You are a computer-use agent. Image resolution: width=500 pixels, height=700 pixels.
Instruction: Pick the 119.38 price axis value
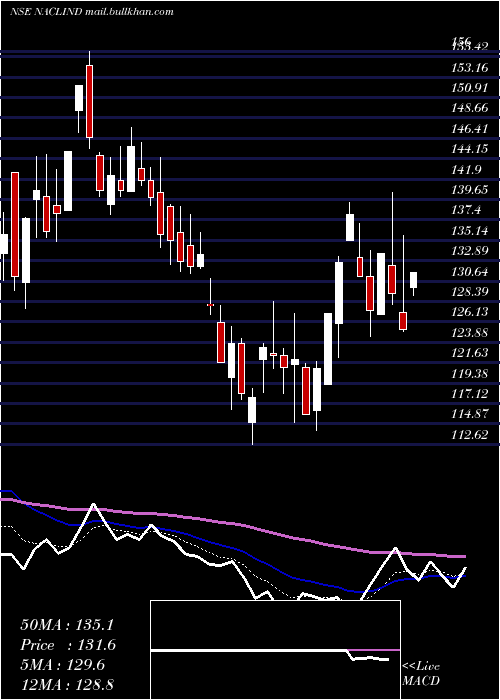coord(469,373)
